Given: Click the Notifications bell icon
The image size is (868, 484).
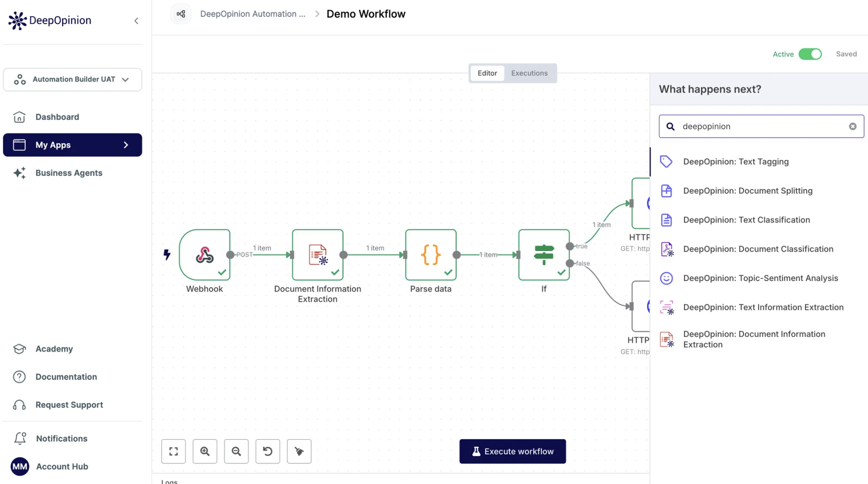Looking at the screenshot, I should click(20, 438).
